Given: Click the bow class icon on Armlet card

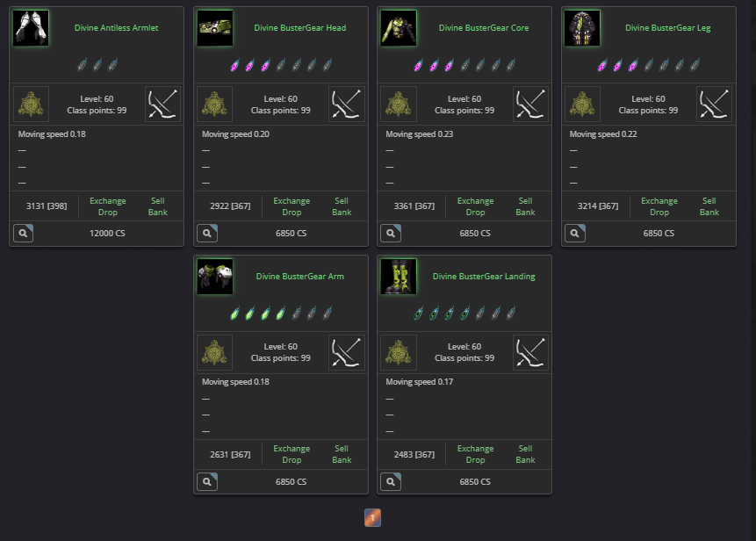Looking at the screenshot, I should [x=163, y=105].
